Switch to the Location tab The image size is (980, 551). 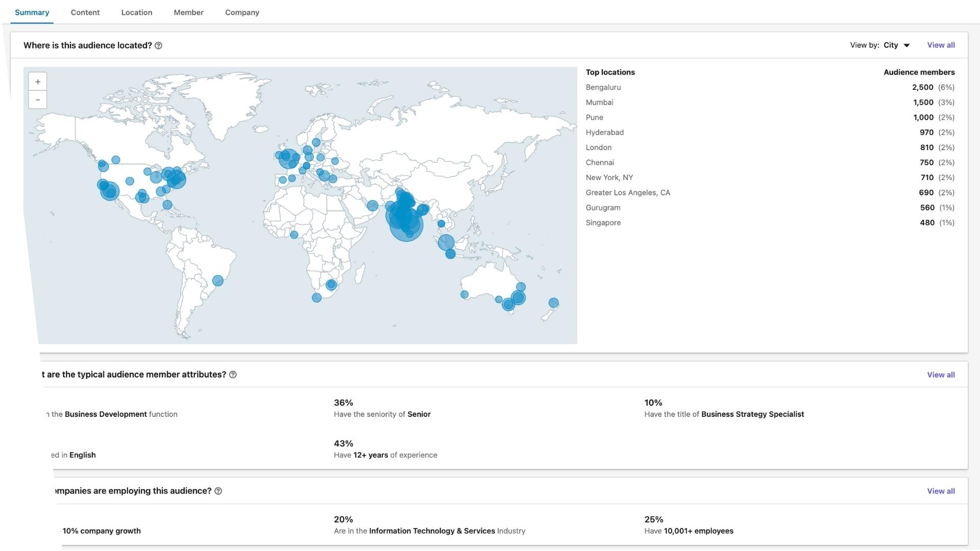(x=136, y=12)
